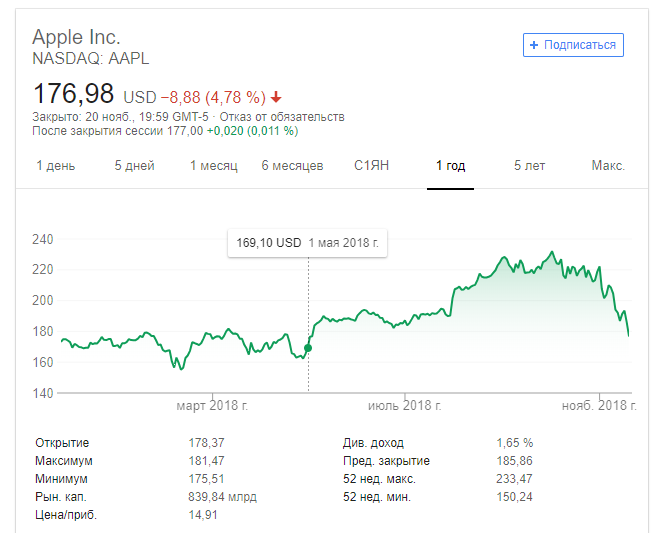Click the red down arrow price indicator

coord(276,98)
